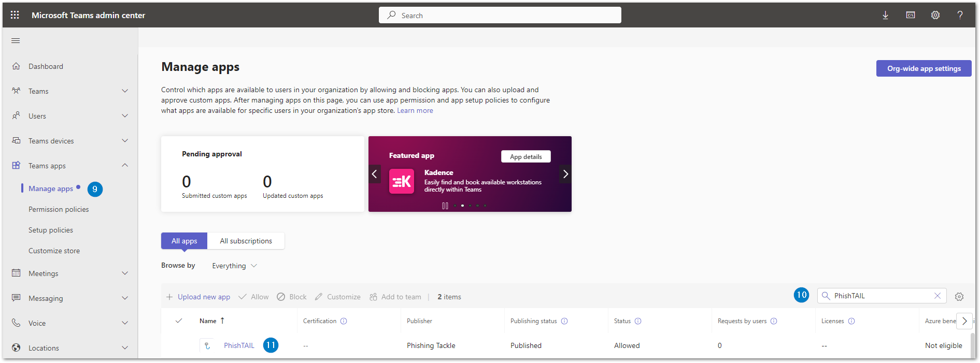Screen dimensions: 980x363
Task: Open the settings gear in the top bar
Action: pos(935,15)
